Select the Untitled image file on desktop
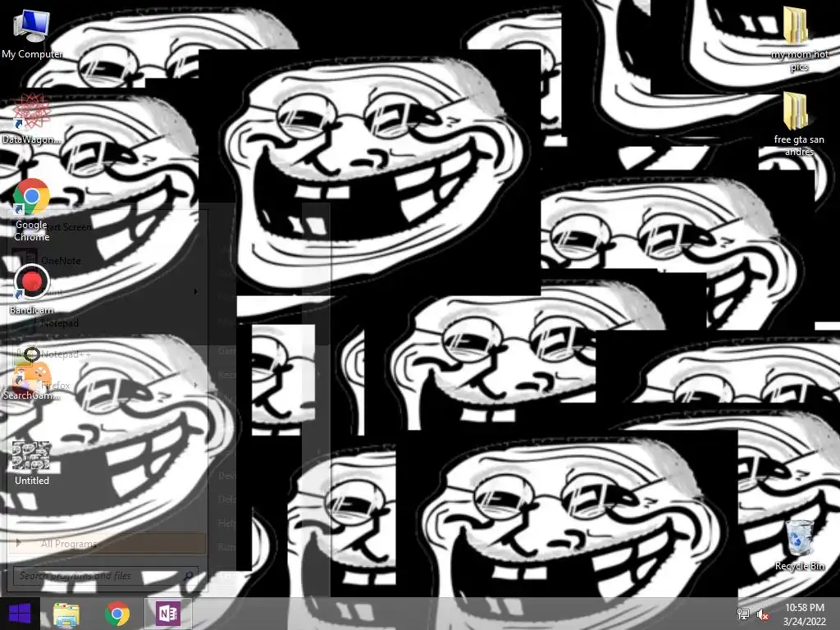The image size is (840, 630). (32, 463)
